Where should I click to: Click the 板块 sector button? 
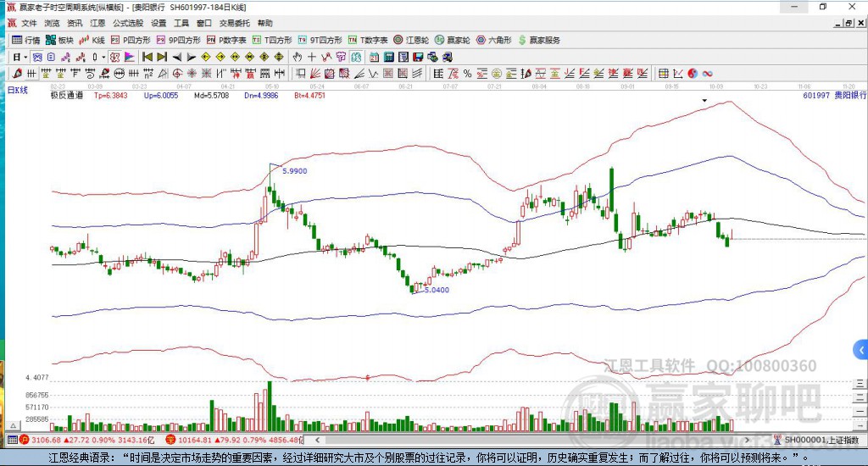click(60, 40)
